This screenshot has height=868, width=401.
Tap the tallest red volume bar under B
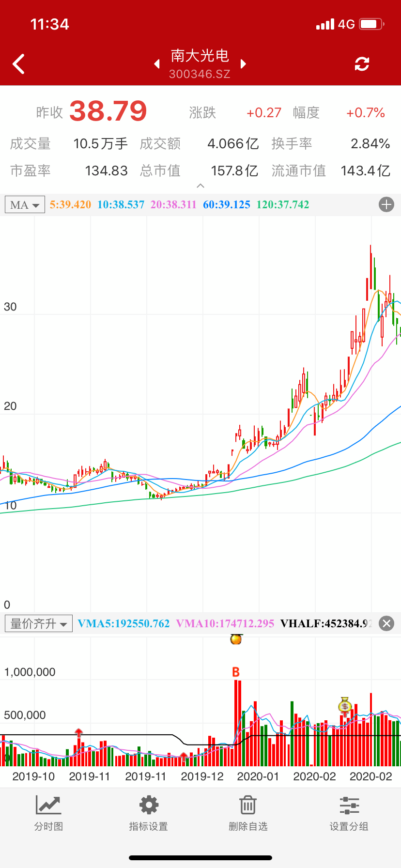pos(236,723)
